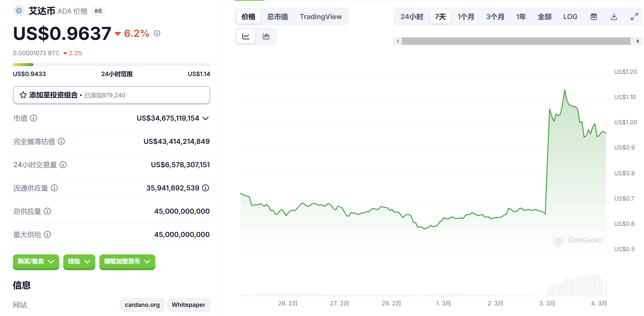The image size is (644, 316).
Task: Select the 1年 time range
Action: coord(521,17)
